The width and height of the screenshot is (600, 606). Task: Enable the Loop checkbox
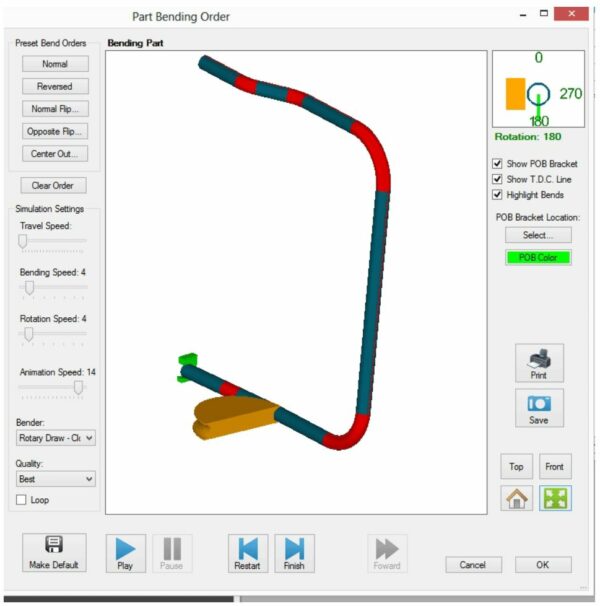coord(21,500)
